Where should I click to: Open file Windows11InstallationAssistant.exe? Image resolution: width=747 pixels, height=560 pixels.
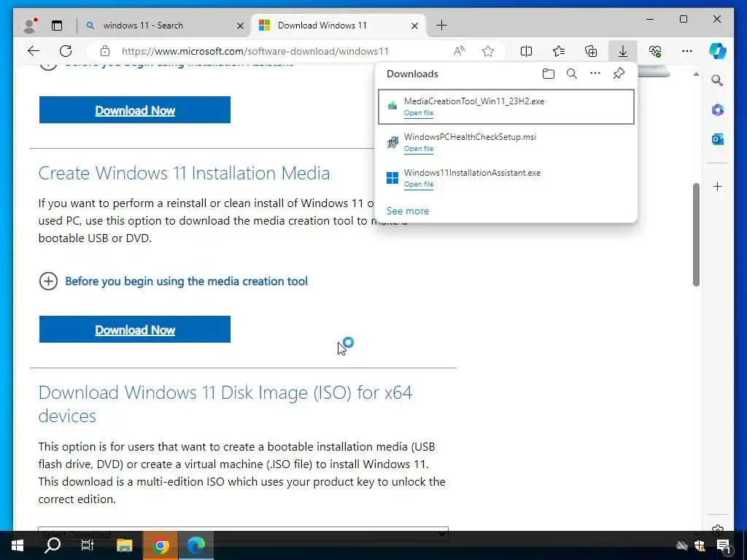(419, 184)
